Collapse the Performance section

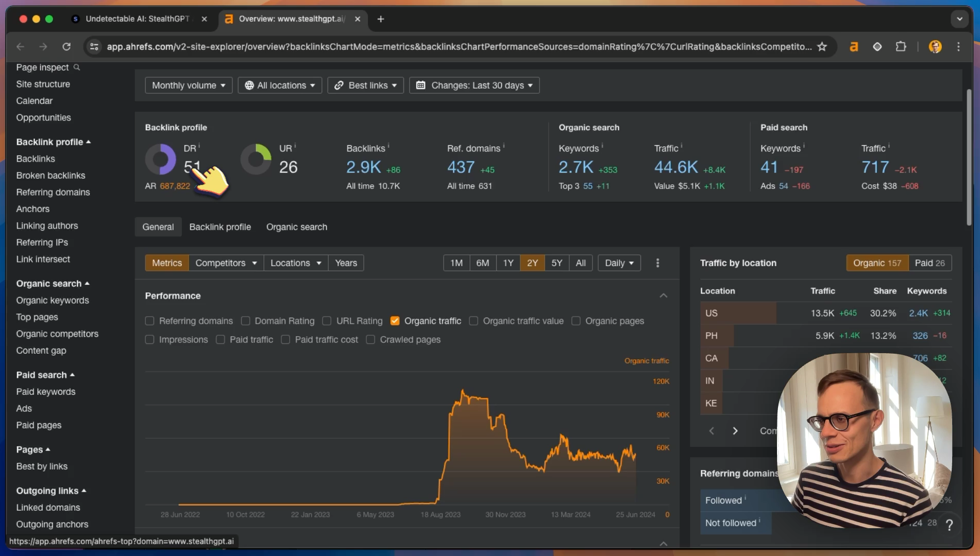click(664, 296)
